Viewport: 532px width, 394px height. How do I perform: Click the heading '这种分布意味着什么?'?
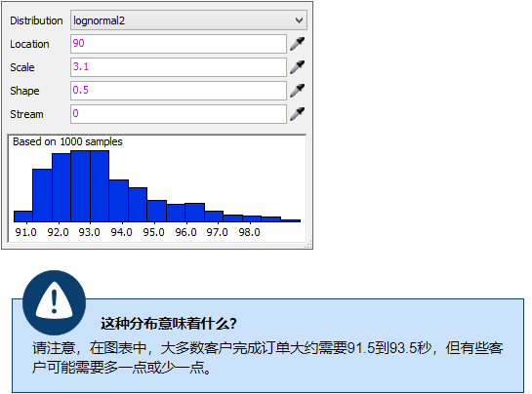coord(169,324)
